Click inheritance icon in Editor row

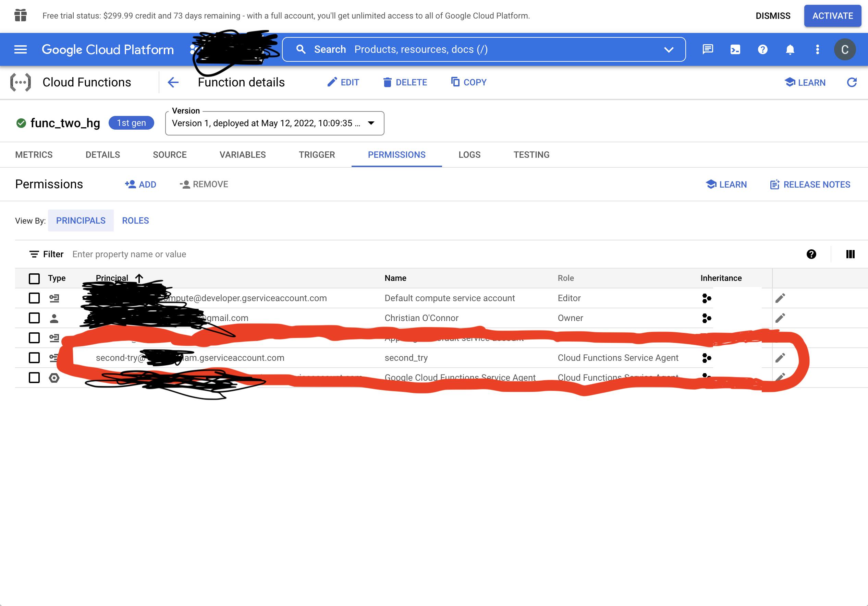coord(707,298)
